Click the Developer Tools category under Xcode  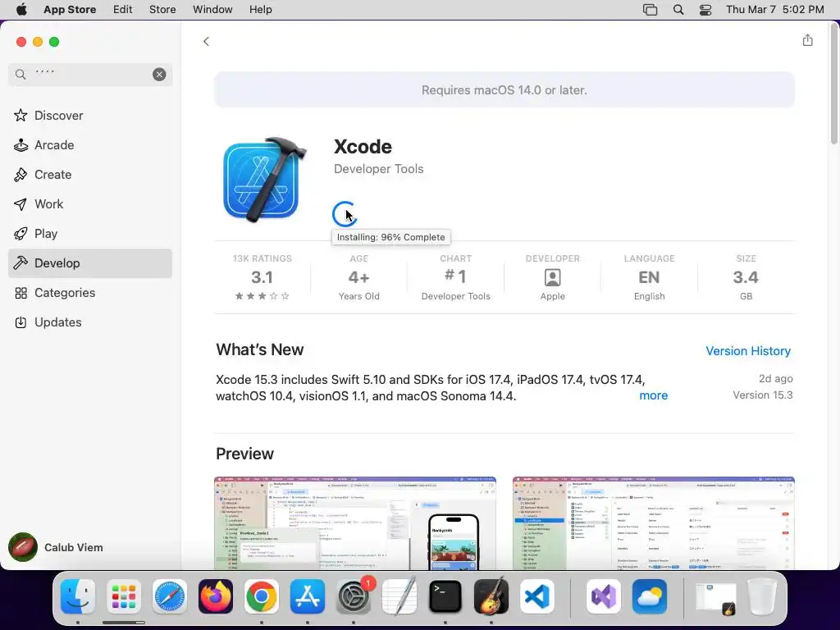378,169
